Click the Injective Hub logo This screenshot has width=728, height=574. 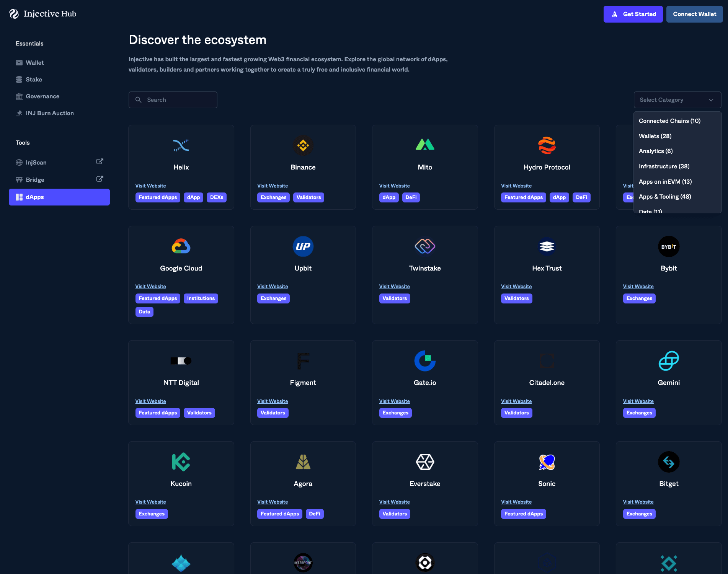click(42, 14)
